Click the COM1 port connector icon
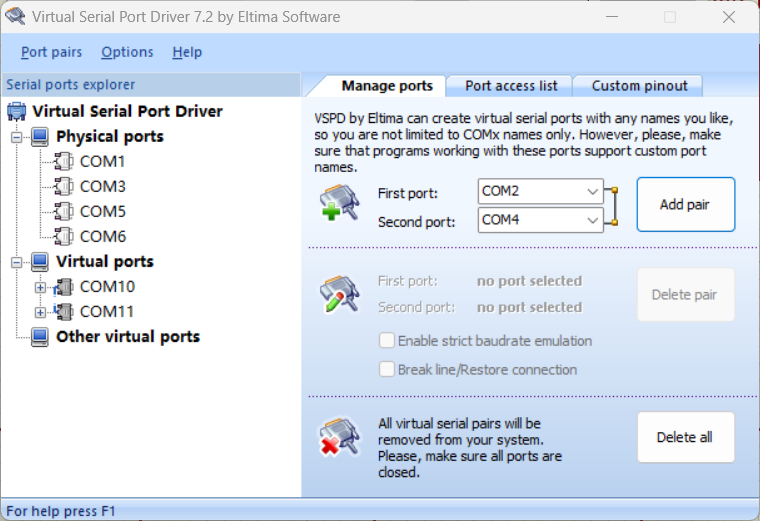The height and width of the screenshot is (521, 760). (x=63, y=161)
